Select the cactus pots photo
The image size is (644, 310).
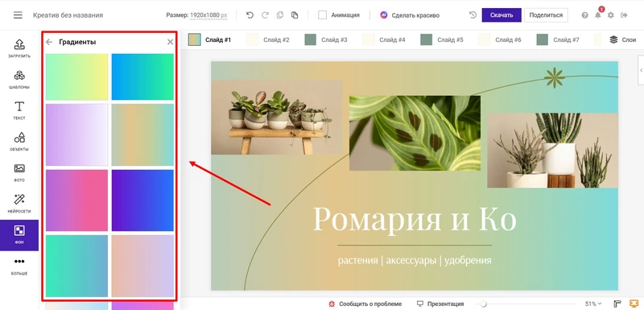point(552,151)
